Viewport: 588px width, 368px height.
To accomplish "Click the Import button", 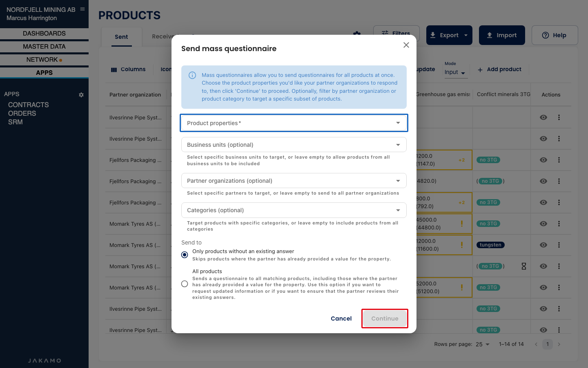I will point(502,35).
